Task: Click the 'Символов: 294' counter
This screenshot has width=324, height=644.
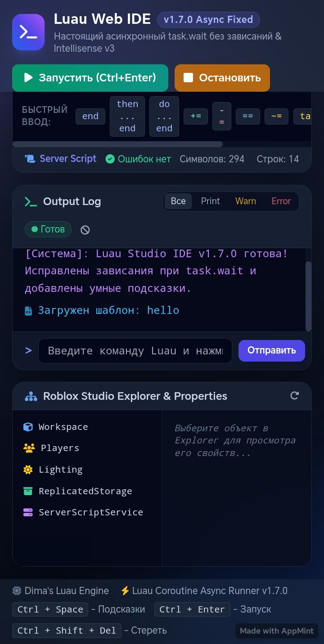Action: [212, 159]
